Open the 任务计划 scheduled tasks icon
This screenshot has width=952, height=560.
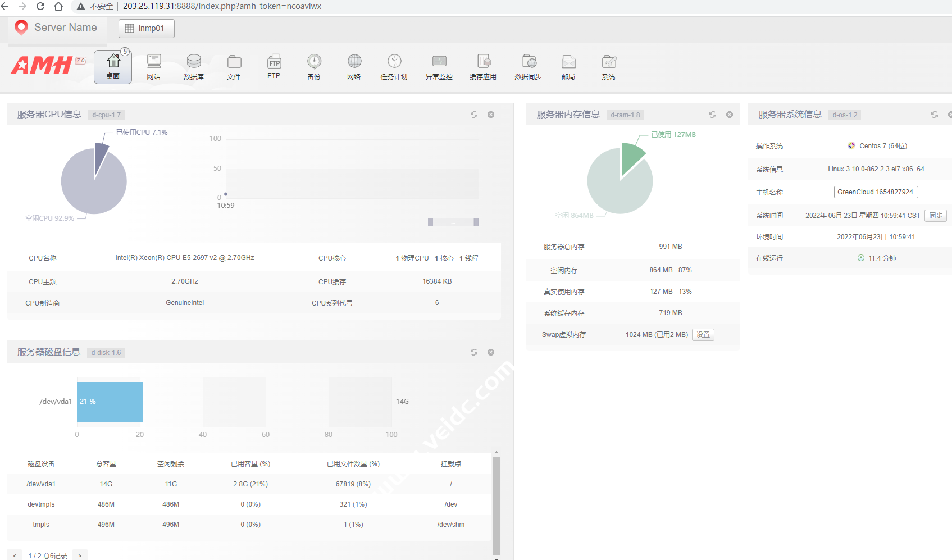[x=394, y=66]
